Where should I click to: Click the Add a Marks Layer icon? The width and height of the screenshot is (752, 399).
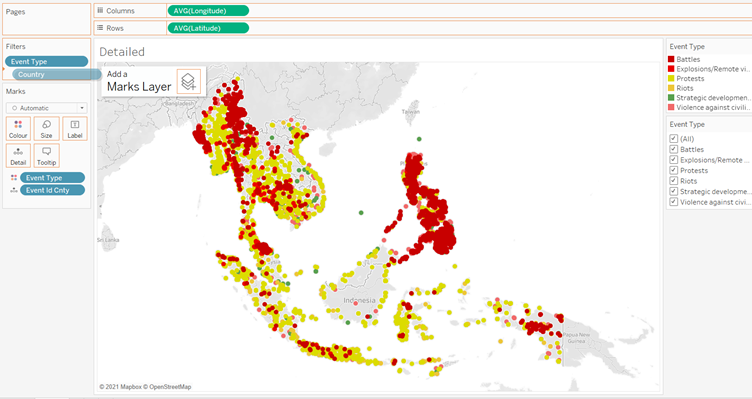pyautogui.click(x=188, y=82)
